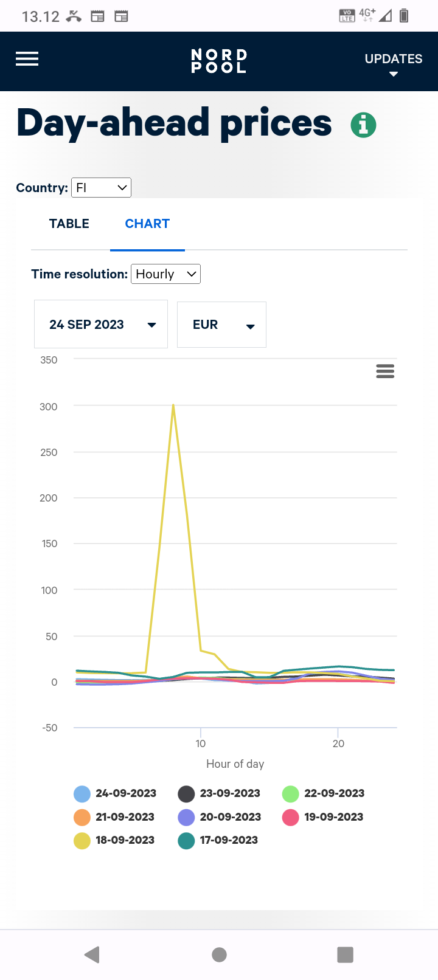Click the 19-09-2023 pink color swatch
Viewport: 438px width, 980px height.
[291, 817]
